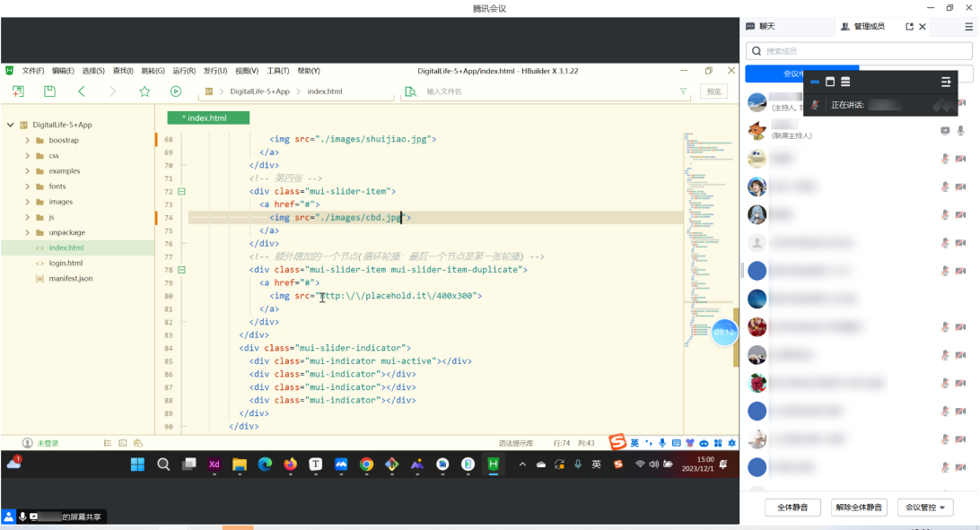Pop out the member panel with the detach icon
980x530 pixels.
[909, 26]
